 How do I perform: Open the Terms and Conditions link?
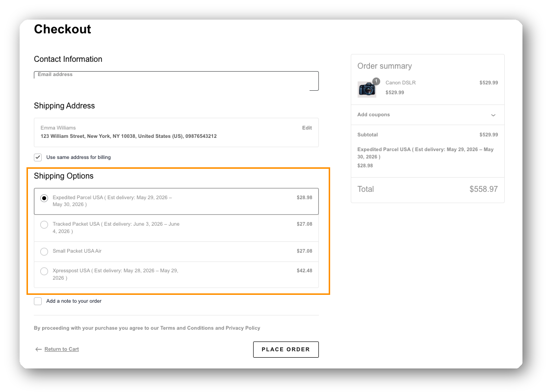point(187,328)
